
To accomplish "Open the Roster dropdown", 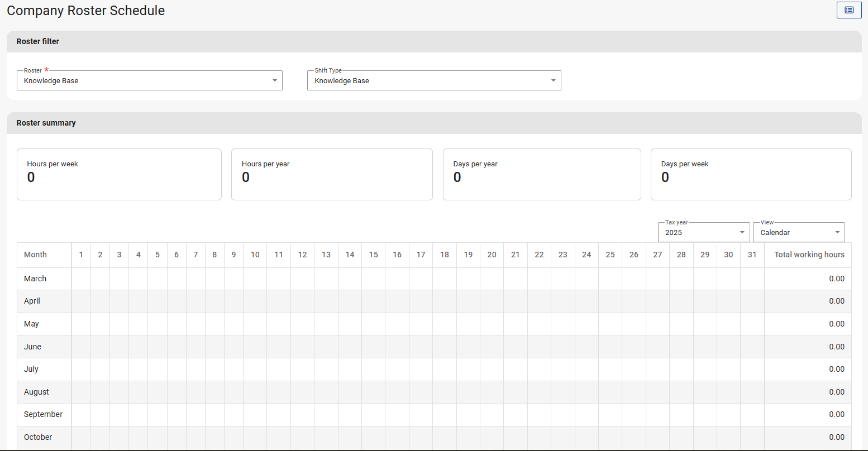I will coord(149,80).
